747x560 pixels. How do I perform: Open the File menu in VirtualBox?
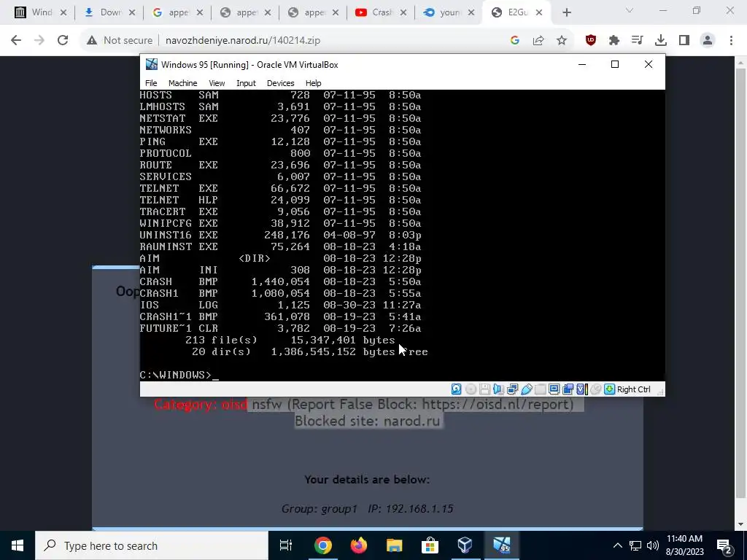pos(151,83)
